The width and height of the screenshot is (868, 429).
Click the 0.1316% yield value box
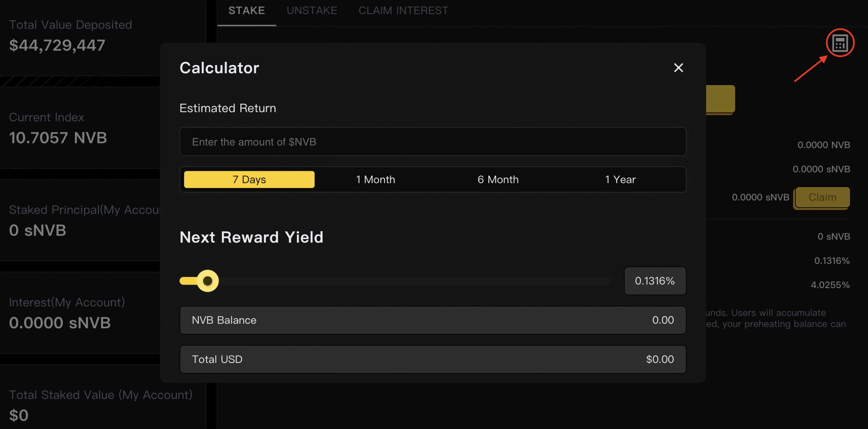(655, 281)
